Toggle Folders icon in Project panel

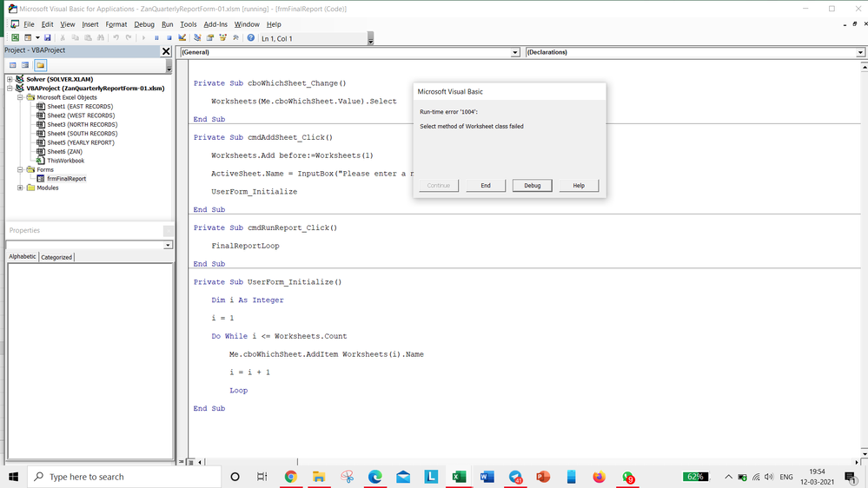(x=41, y=65)
